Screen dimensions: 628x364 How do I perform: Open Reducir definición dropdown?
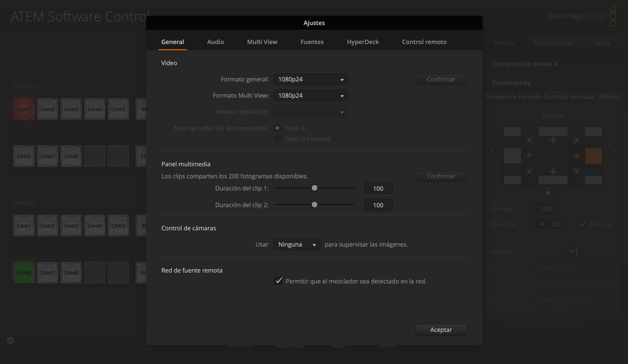tap(310, 112)
